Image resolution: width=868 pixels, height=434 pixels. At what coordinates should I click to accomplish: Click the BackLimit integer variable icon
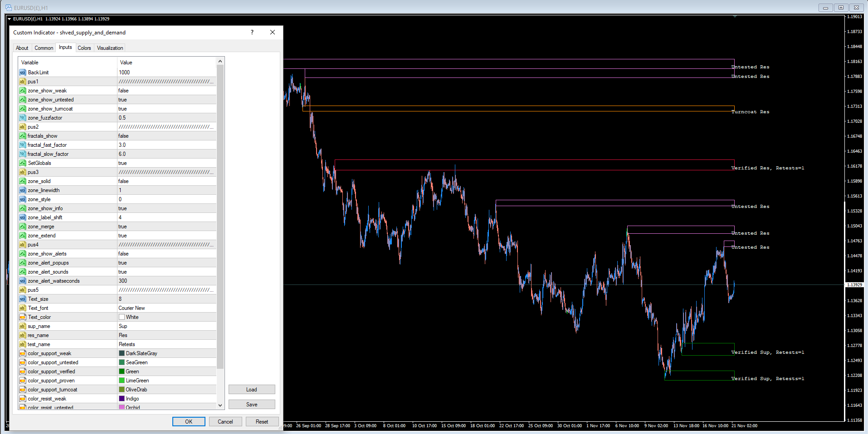click(x=22, y=72)
